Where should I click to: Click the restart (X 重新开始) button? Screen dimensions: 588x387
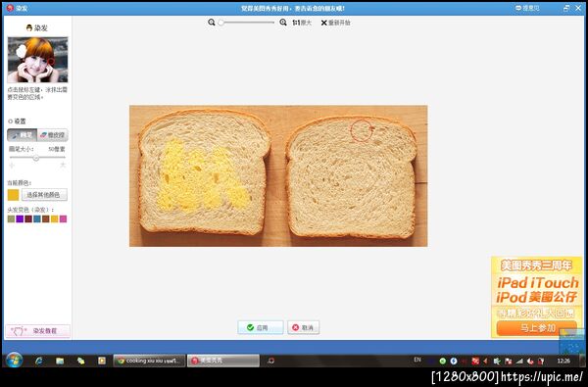click(x=335, y=23)
